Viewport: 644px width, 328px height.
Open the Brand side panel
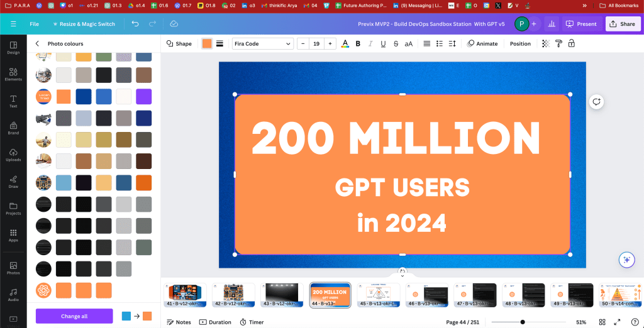click(x=13, y=128)
